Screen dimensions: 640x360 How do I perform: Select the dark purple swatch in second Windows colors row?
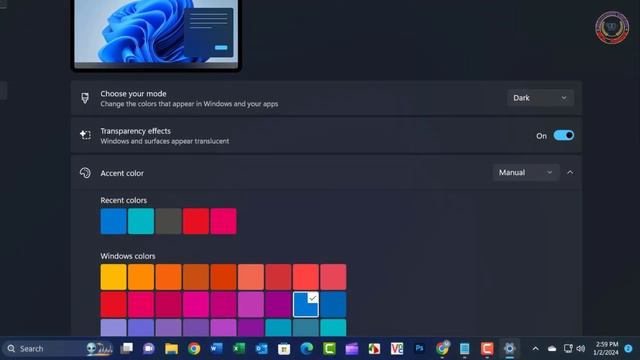point(278,304)
